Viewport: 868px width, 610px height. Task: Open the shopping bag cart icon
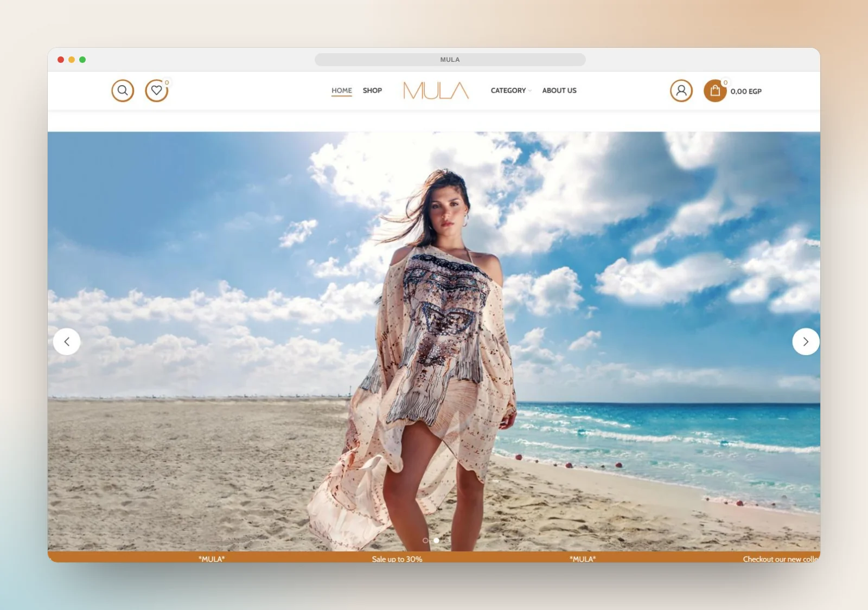[715, 91]
